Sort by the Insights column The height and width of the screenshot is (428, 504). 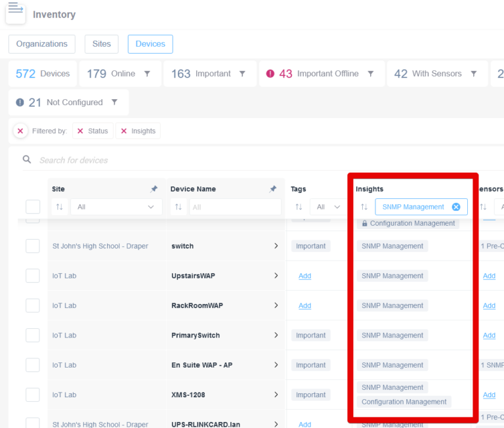364,207
